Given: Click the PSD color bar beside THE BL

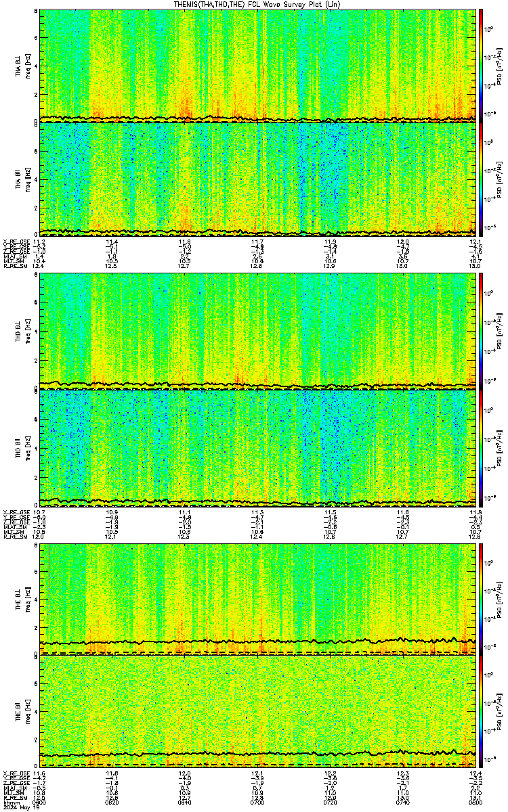Looking at the screenshot, I should coord(480,600).
